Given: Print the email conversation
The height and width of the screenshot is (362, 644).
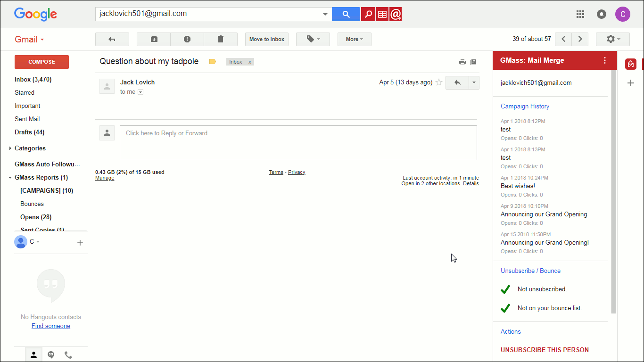Looking at the screenshot, I should 462,62.
